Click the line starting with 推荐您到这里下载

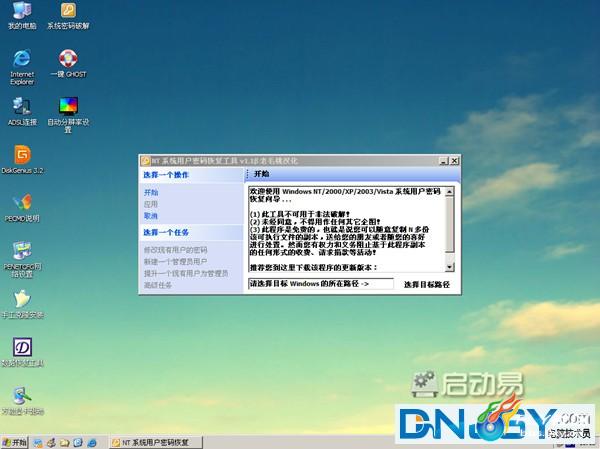click(x=313, y=267)
